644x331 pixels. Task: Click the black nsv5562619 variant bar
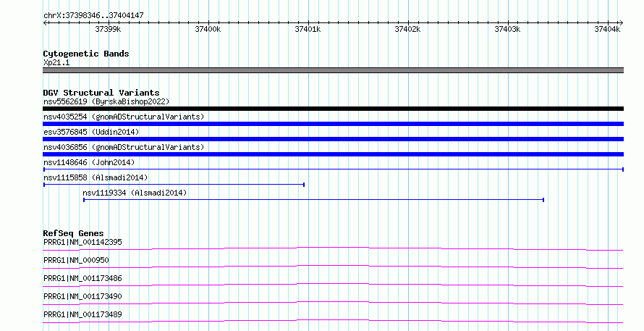333,109
